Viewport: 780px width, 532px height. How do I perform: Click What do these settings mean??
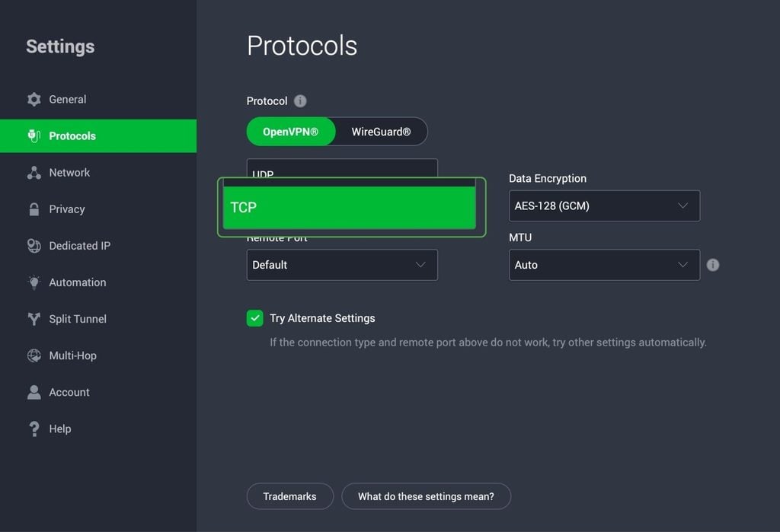point(427,496)
